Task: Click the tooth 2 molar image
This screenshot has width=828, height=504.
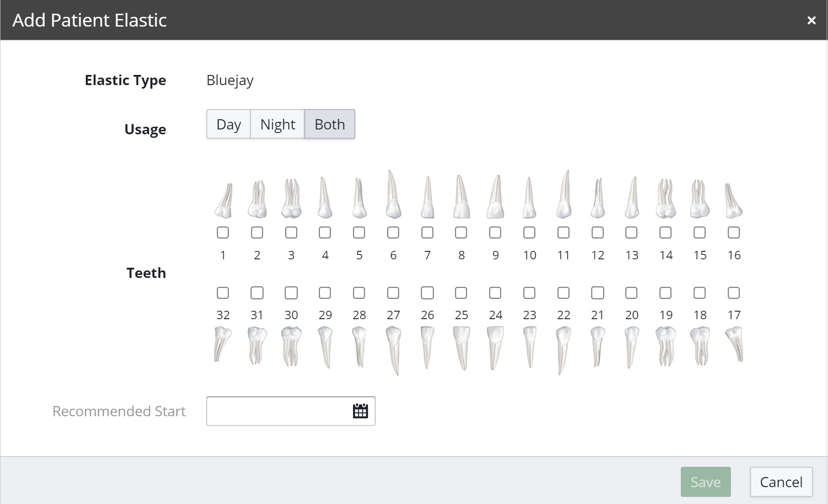Action: coord(257,199)
